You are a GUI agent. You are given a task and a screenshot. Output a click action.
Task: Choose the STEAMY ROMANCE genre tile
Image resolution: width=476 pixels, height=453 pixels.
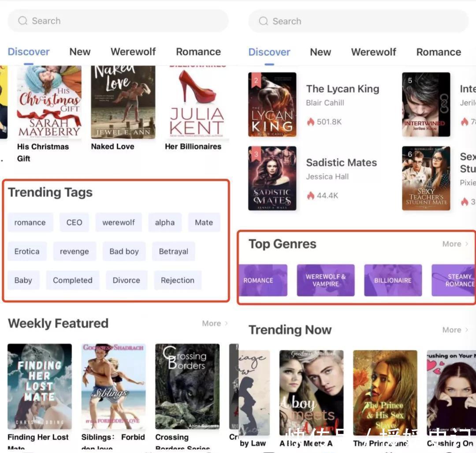tap(454, 280)
